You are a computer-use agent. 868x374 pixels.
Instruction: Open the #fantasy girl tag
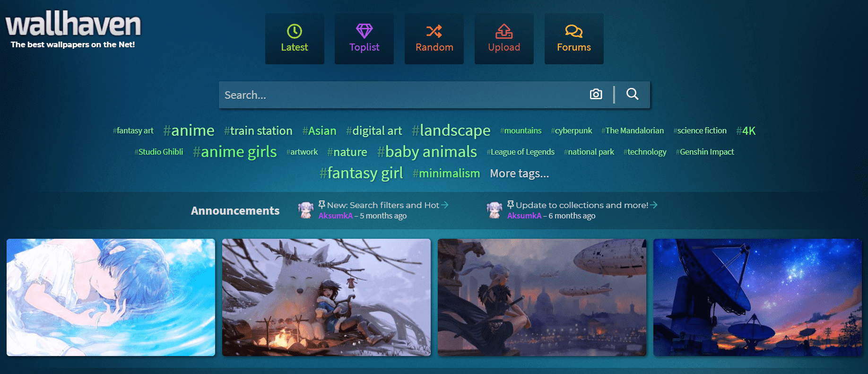361,173
